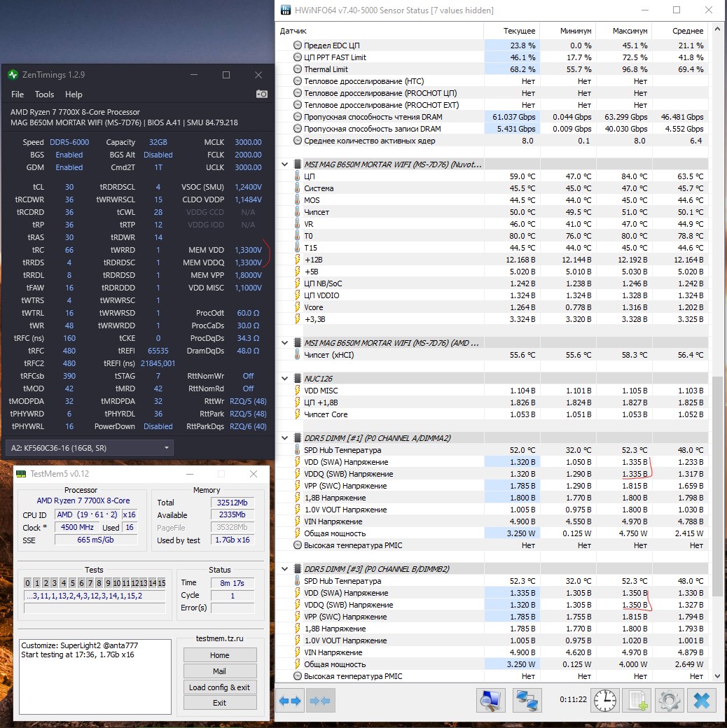
Task: Open HWiNFO remote monitor search icon
Action: pos(490,700)
